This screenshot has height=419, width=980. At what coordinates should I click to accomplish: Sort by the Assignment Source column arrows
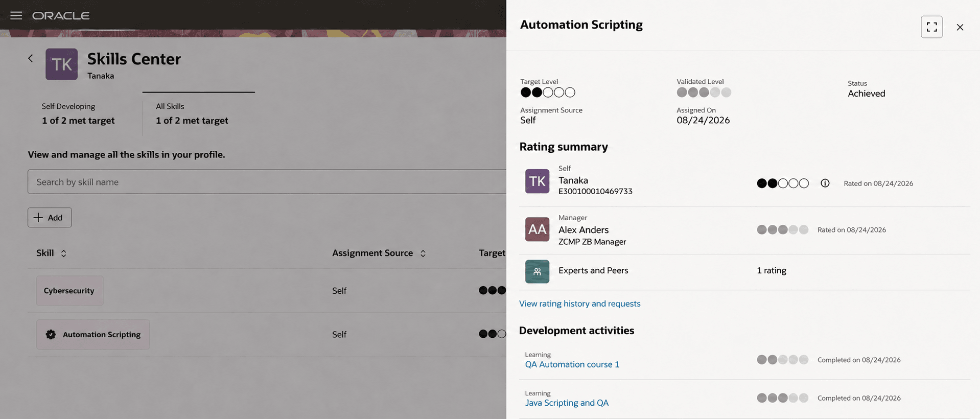tap(423, 253)
